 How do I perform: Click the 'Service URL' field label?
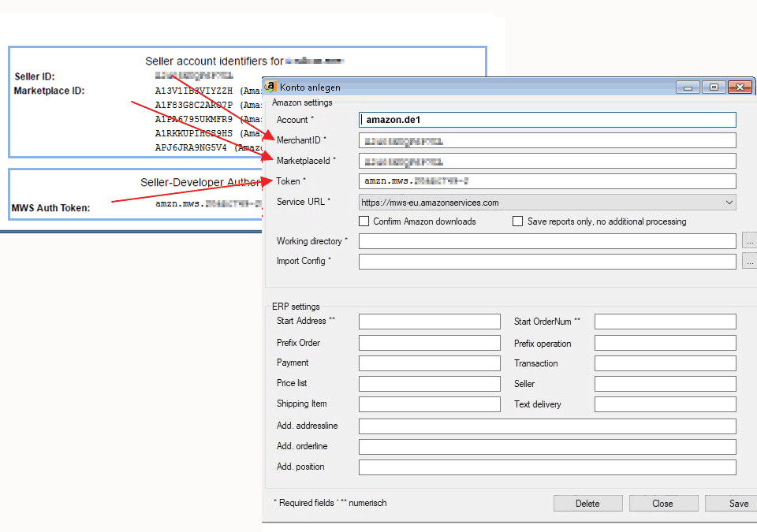pyautogui.click(x=303, y=202)
